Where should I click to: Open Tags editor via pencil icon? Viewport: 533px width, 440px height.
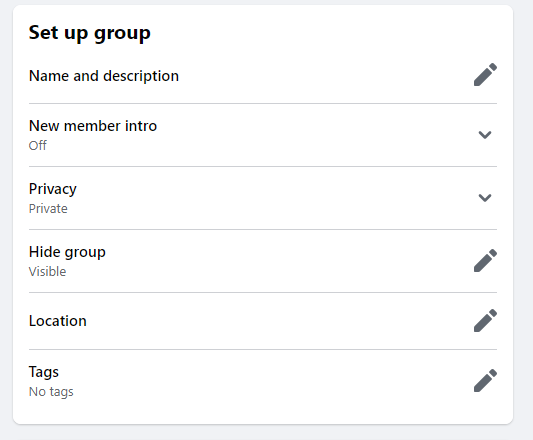pyautogui.click(x=485, y=380)
